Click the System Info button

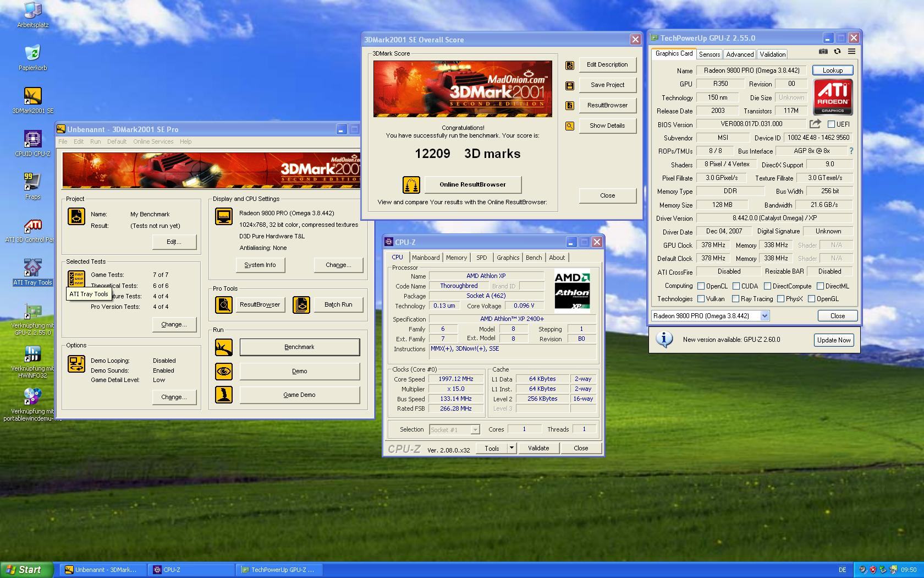(x=260, y=265)
